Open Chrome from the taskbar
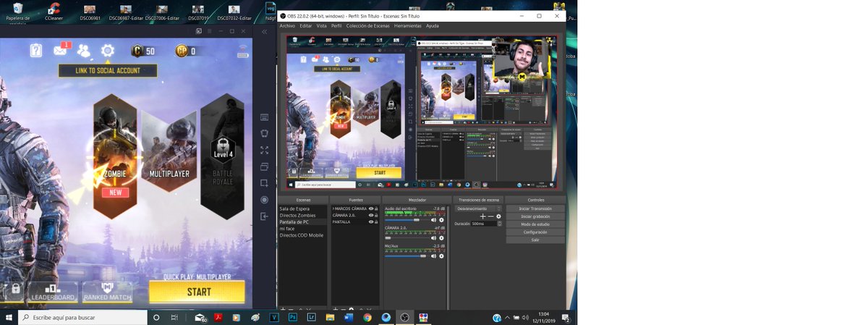Image resolution: width=868 pixels, height=325 pixels. pos(367,317)
